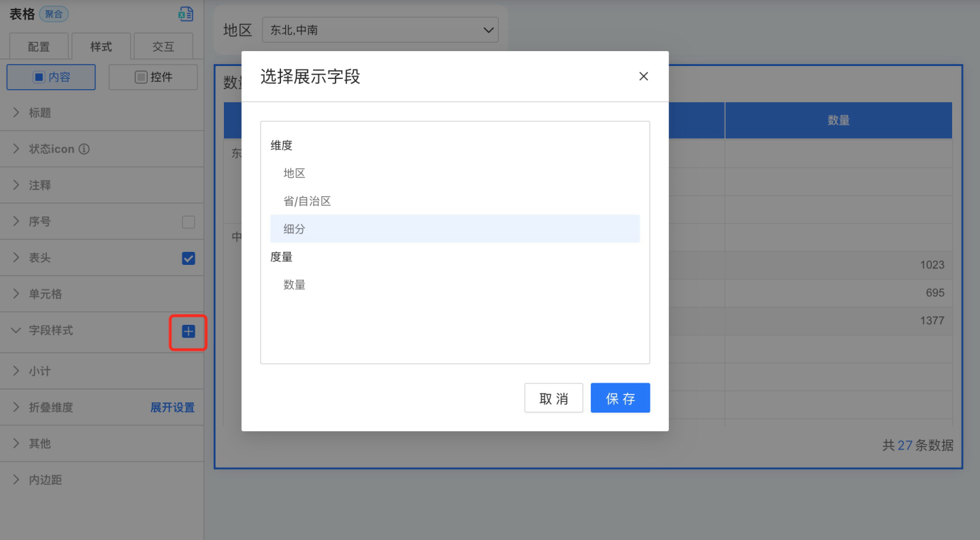Open the 展开设置 link
980x540 pixels.
172,407
